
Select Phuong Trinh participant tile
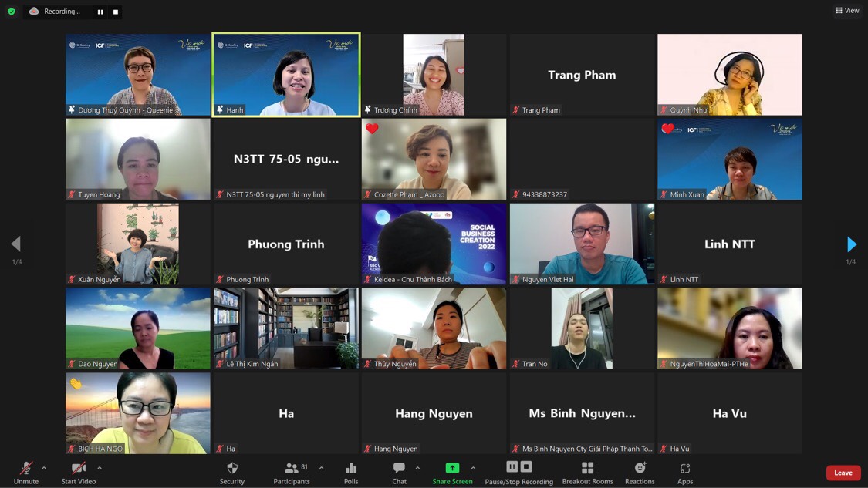(286, 244)
